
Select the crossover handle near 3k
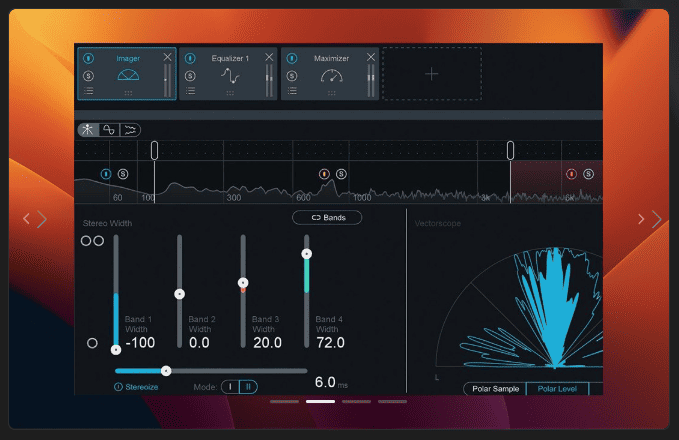coord(511,150)
